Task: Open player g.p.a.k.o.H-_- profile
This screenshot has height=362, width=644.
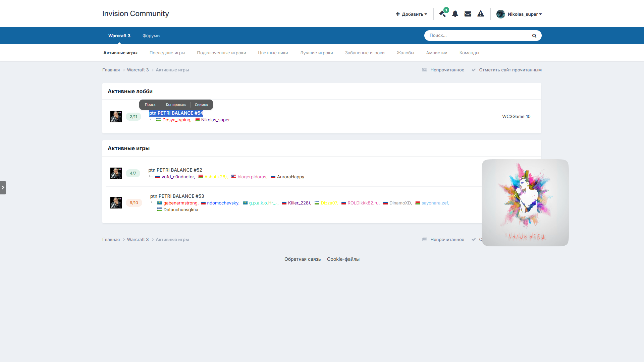Action: point(263,203)
